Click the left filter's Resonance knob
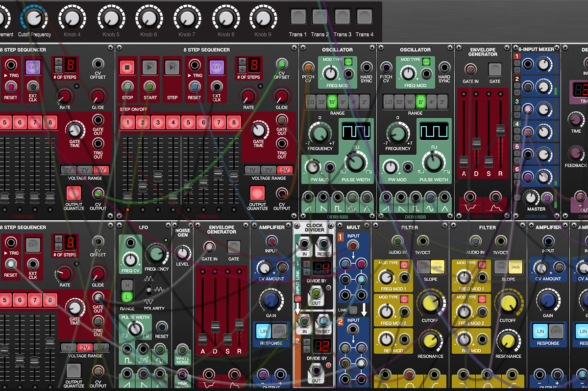 pos(430,341)
